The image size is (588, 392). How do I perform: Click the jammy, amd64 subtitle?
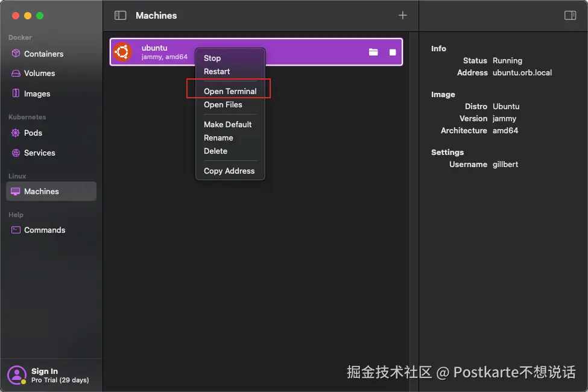[x=164, y=57]
